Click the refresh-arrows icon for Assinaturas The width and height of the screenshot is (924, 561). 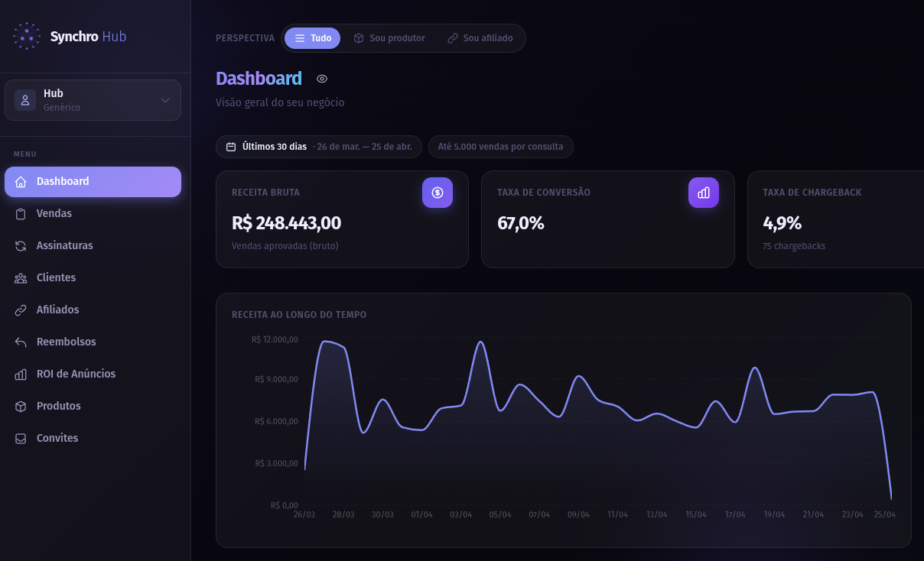pyautogui.click(x=21, y=246)
